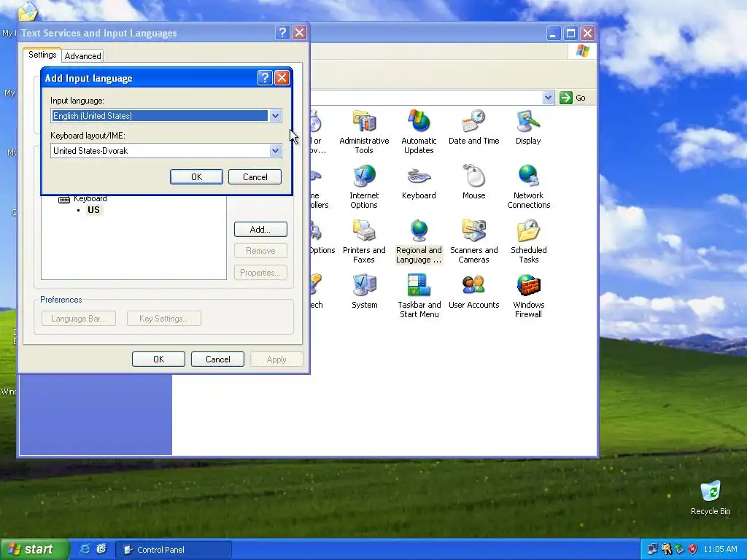This screenshot has height=560, width=747.
Task: Select Regional and Language Options icon
Action: point(419,241)
